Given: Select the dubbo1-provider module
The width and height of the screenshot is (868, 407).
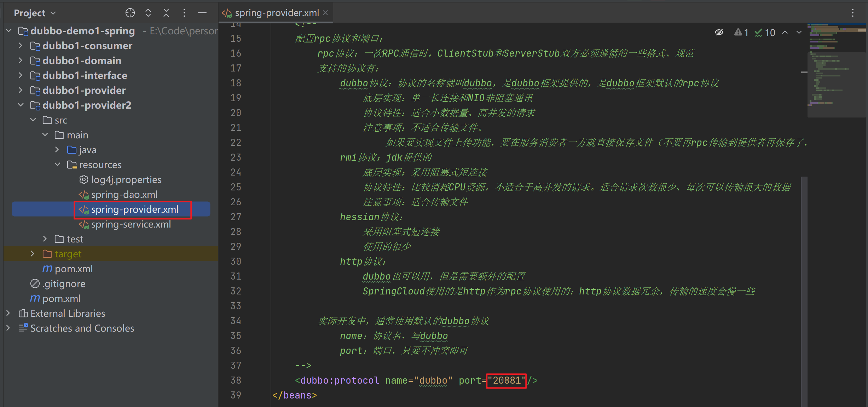Looking at the screenshot, I should (84, 90).
